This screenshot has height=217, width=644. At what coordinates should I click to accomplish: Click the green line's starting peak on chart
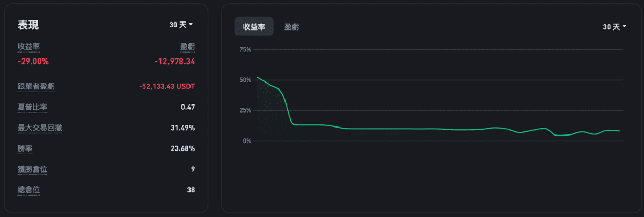(x=258, y=77)
